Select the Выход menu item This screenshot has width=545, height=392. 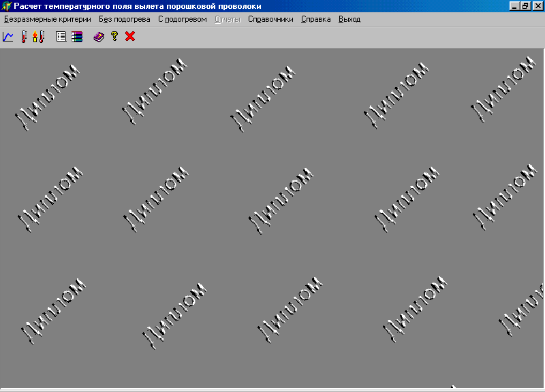tap(349, 20)
